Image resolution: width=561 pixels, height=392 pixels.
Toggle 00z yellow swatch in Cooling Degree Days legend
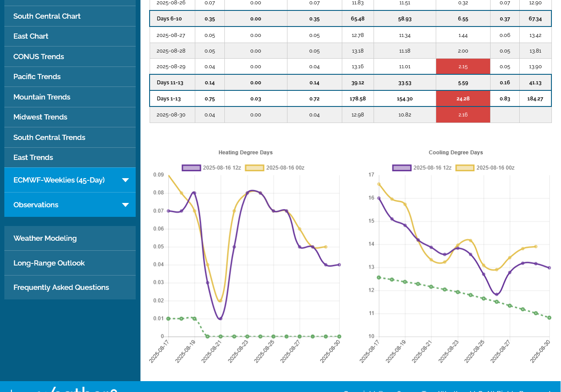pyautogui.click(x=465, y=168)
